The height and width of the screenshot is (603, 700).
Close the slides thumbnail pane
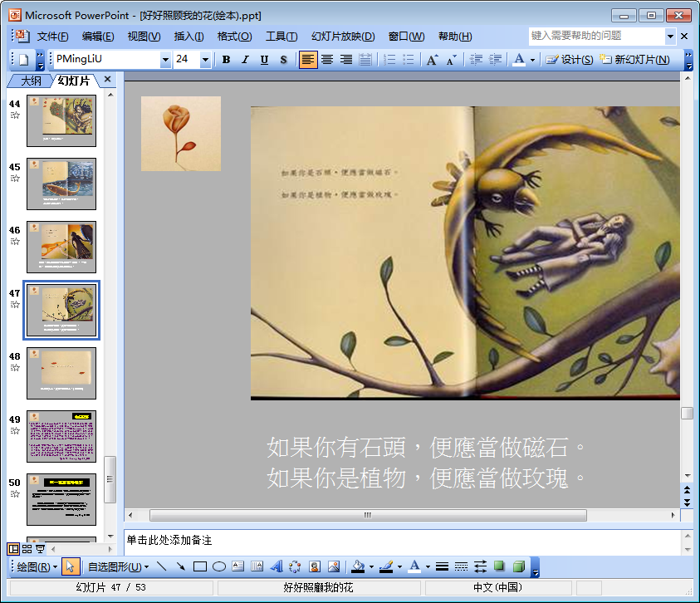pos(107,80)
